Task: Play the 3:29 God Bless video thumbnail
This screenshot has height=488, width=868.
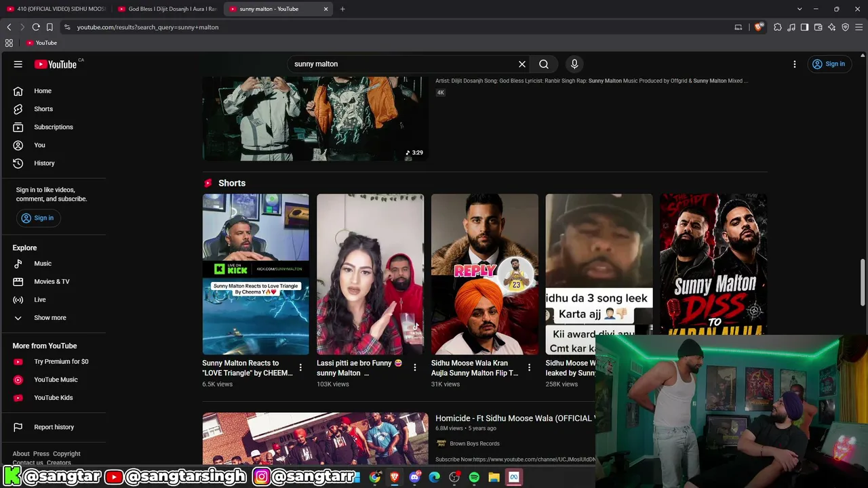Action: click(x=315, y=118)
